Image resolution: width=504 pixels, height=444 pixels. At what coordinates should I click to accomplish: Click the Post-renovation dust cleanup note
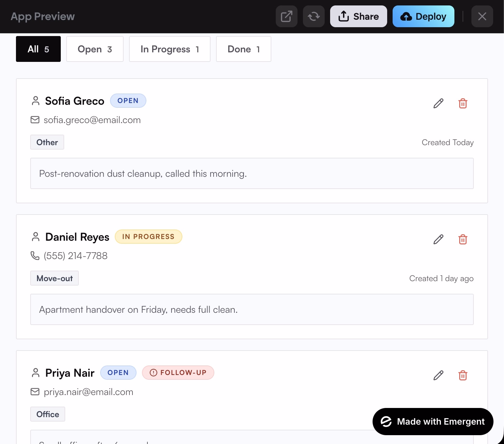coord(252,173)
